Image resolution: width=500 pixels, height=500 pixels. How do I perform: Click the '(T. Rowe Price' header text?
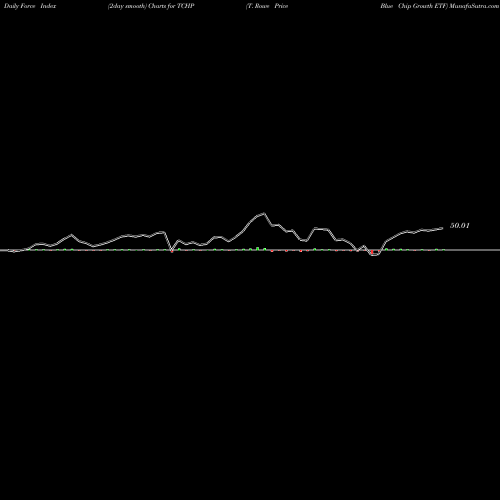coord(267,6)
